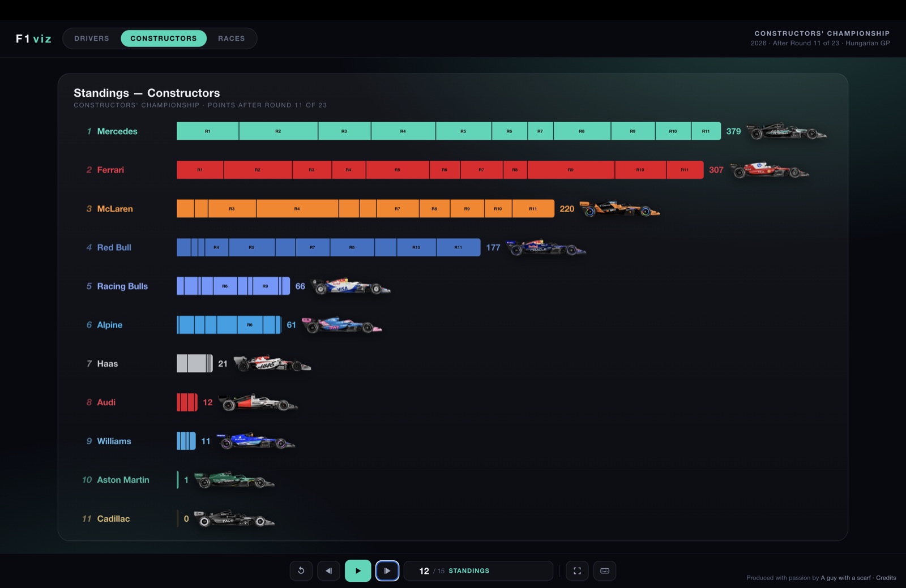Select Mercedes R1 bar segment
This screenshot has width=906, height=588.
point(208,131)
